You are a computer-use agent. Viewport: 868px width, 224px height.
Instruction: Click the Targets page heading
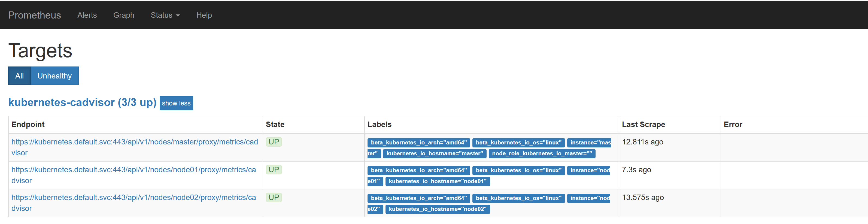(x=40, y=50)
